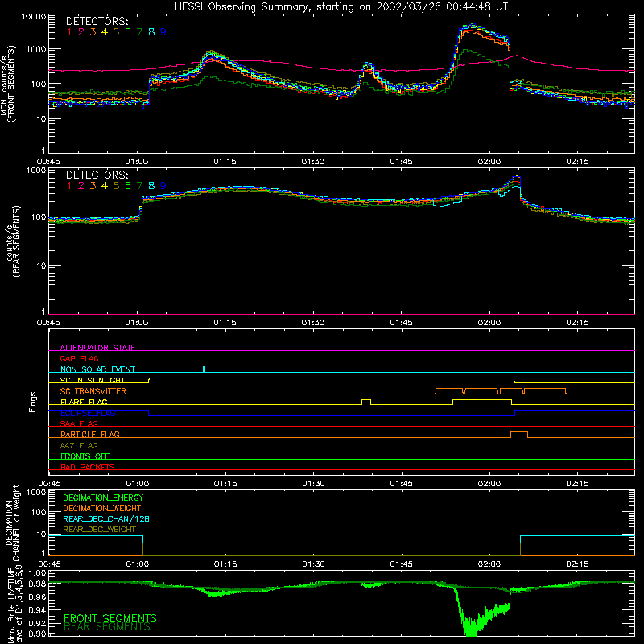Viewport: 644px width, 644px height.
Task: Click the FRONT SEGMENTS livetime legend label
Action: [110, 618]
